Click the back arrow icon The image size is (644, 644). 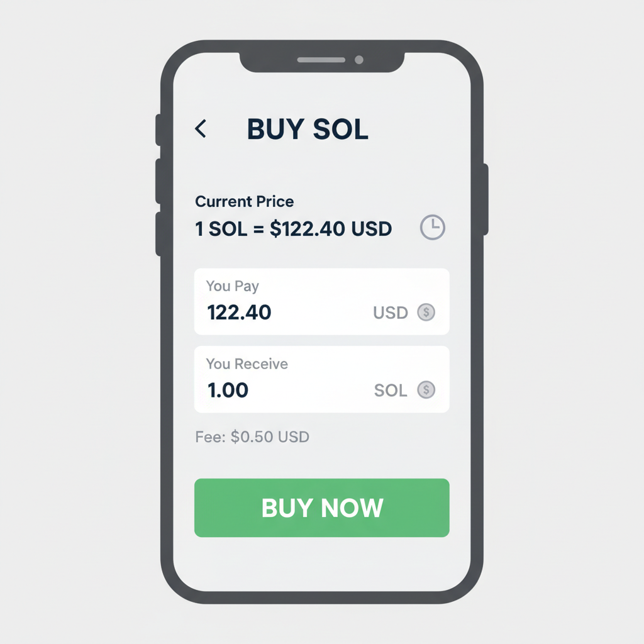click(200, 130)
